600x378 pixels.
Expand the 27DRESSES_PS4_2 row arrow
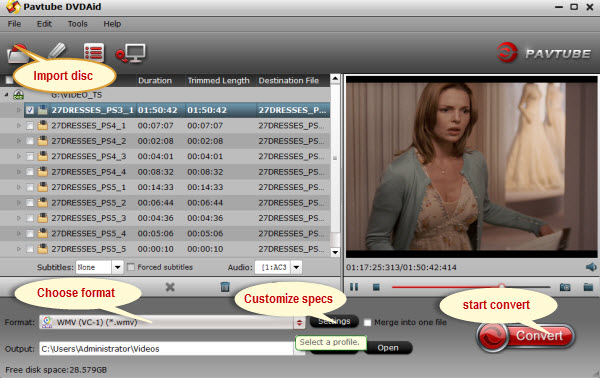(x=18, y=141)
